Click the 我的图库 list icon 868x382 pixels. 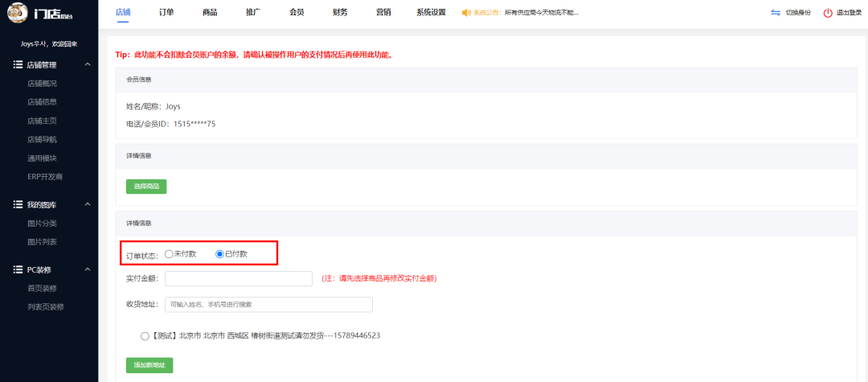[18, 205]
